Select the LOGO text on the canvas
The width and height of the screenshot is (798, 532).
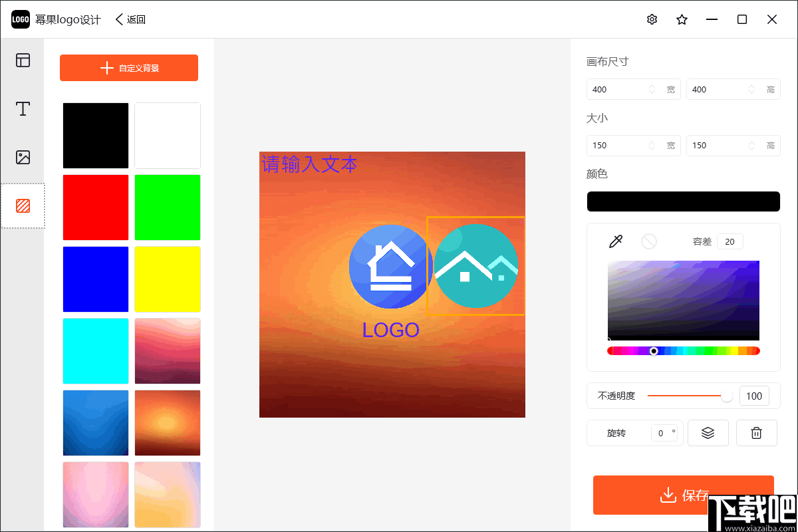click(x=390, y=330)
